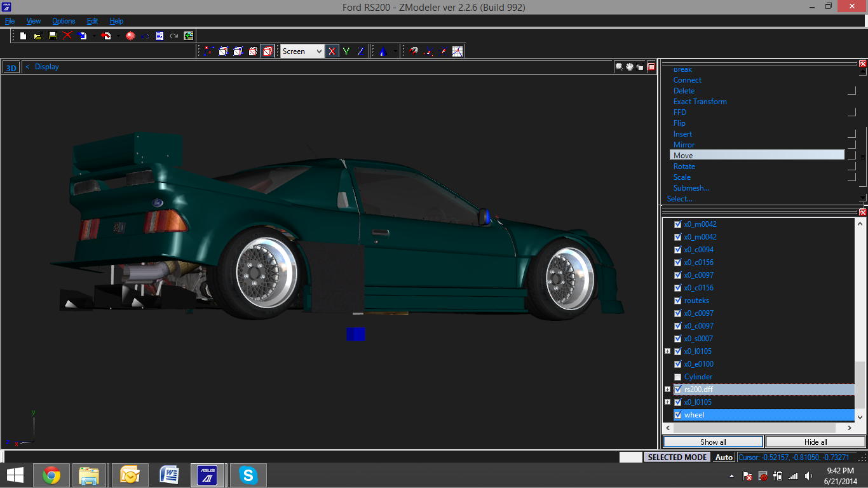868x488 pixels.
Task: Check the Cylinder object visibility box
Action: (677, 377)
